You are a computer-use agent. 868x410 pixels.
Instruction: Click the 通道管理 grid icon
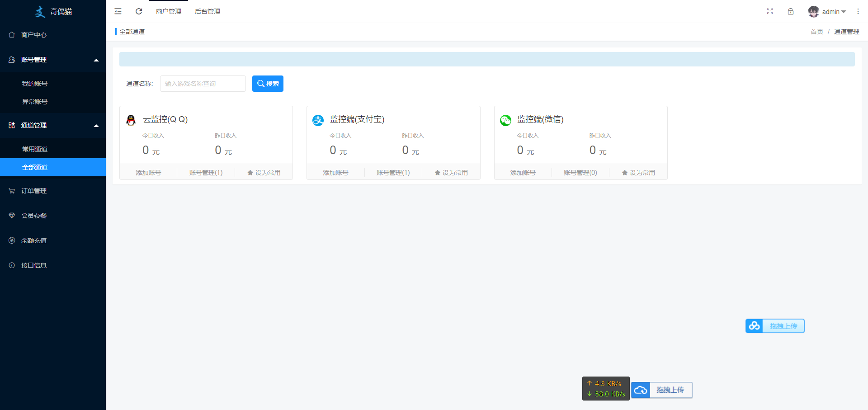point(12,125)
